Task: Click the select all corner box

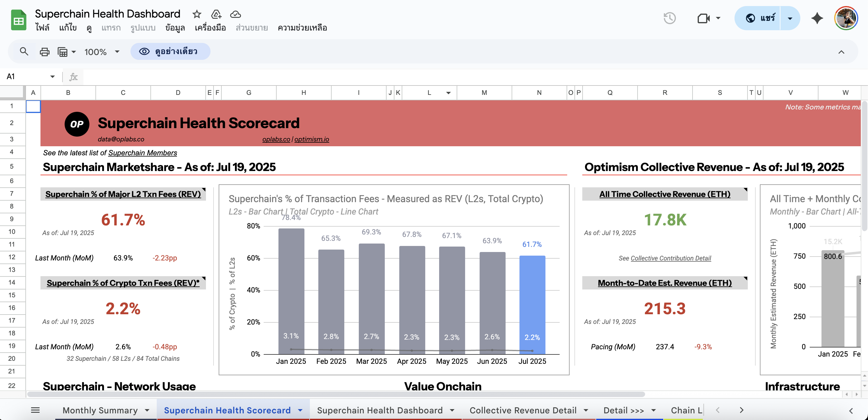Action: pyautogui.click(x=12, y=93)
